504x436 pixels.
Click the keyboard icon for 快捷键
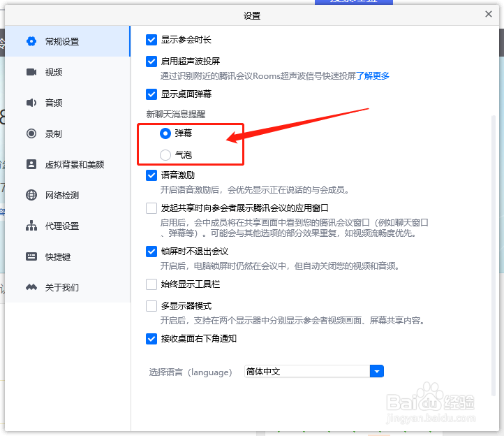coord(31,256)
